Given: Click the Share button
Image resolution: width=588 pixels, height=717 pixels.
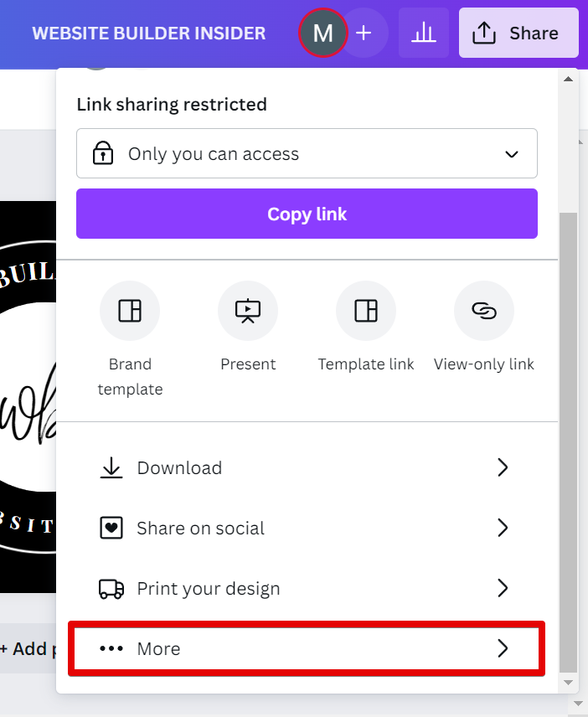Looking at the screenshot, I should 518,34.
